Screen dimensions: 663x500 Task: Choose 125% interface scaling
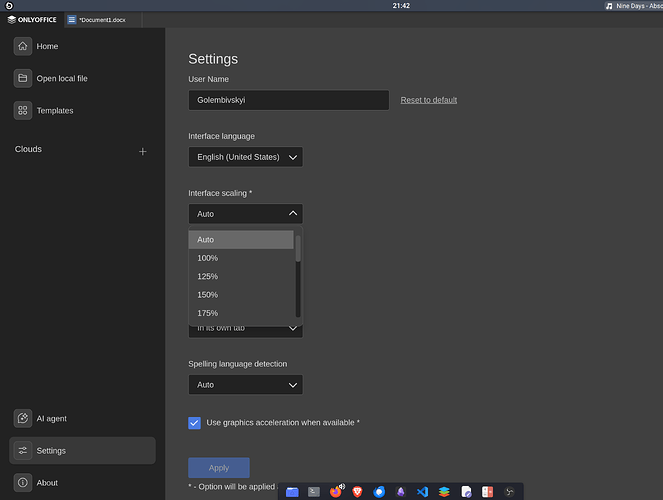pos(241,276)
